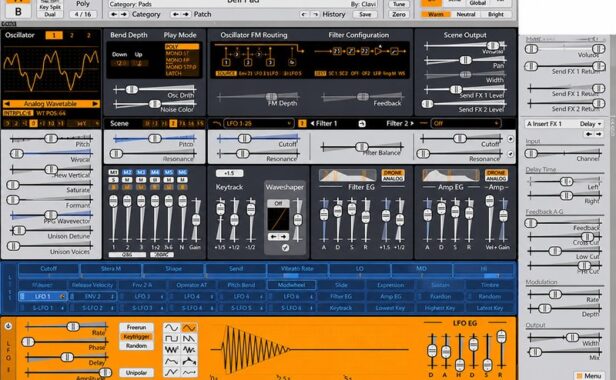Toggle Amp Analog mode

coord(497,179)
